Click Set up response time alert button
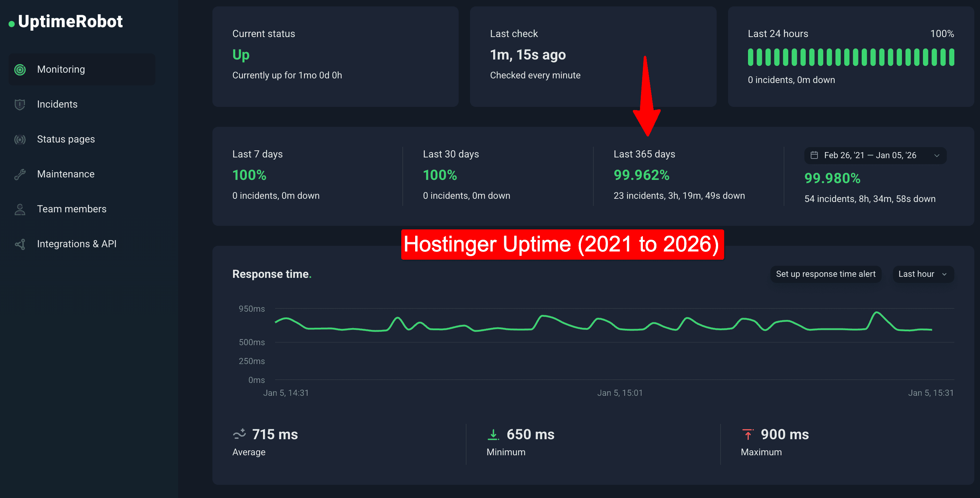 pos(826,274)
